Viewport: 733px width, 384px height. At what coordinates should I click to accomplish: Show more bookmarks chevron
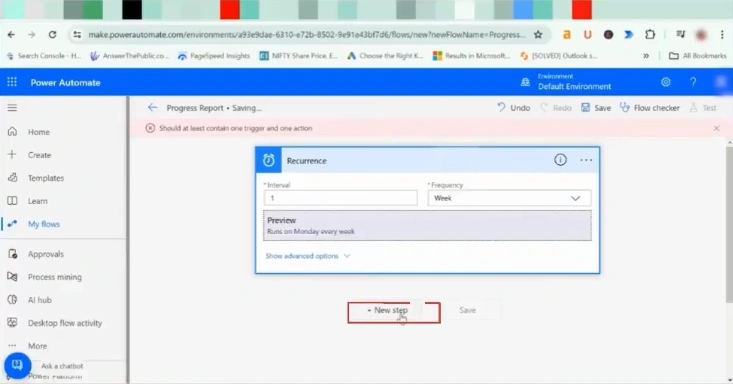click(646, 56)
